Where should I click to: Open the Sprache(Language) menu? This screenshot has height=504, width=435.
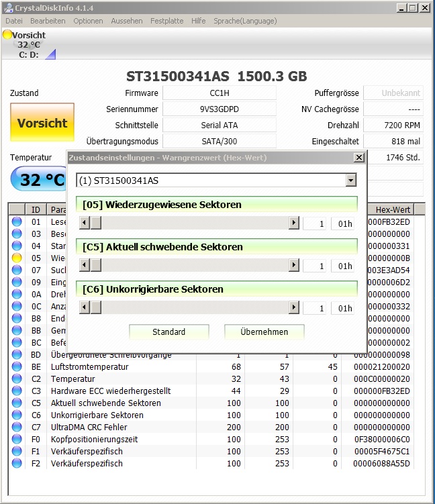[x=245, y=21]
